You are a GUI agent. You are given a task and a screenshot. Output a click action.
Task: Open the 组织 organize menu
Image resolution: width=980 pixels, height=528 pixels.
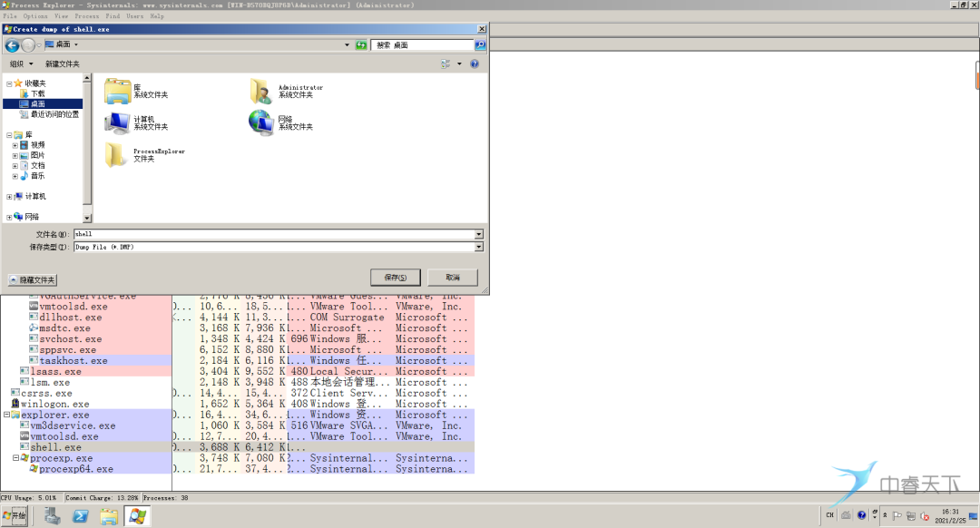(x=21, y=64)
